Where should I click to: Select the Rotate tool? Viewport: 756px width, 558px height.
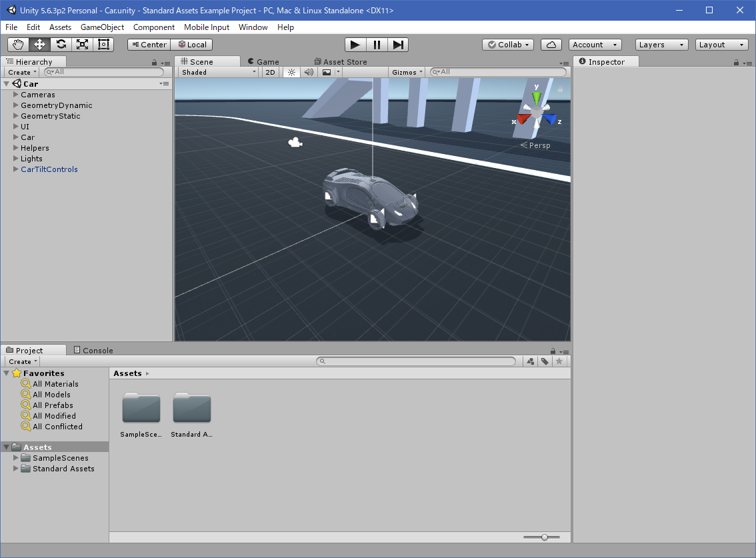pos(61,45)
